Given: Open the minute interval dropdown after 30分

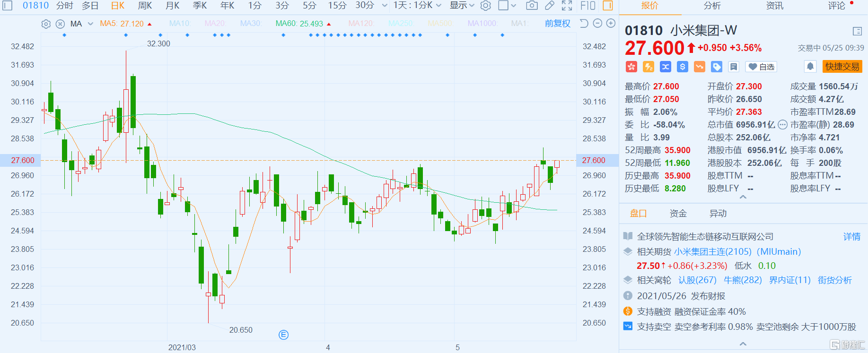Looking at the screenshot, I should pyautogui.click(x=385, y=6).
